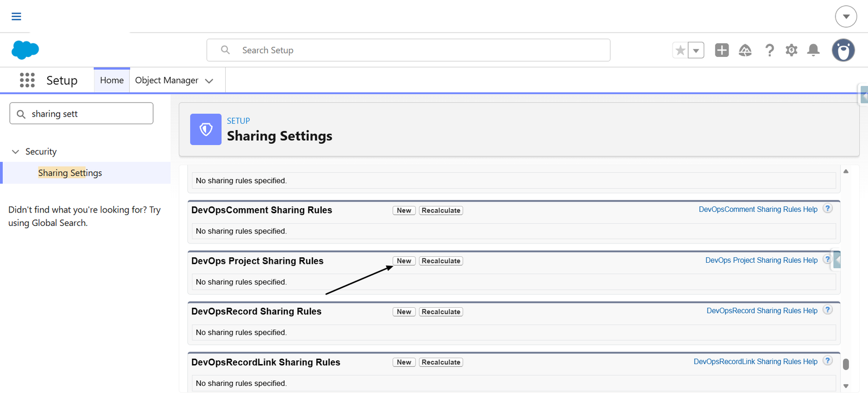This screenshot has width=868, height=401.
Task: Click the DevOps Project Sharing Rules heading
Action: (257, 261)
